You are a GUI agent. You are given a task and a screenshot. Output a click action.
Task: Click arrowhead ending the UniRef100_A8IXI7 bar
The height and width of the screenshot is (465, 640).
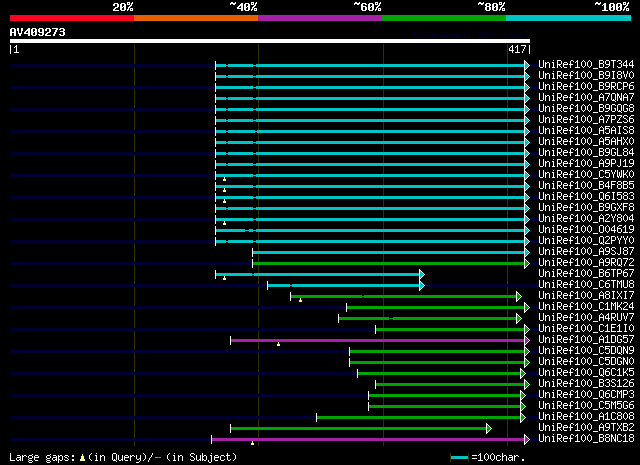pyautogui.click(x=519, y=296)
